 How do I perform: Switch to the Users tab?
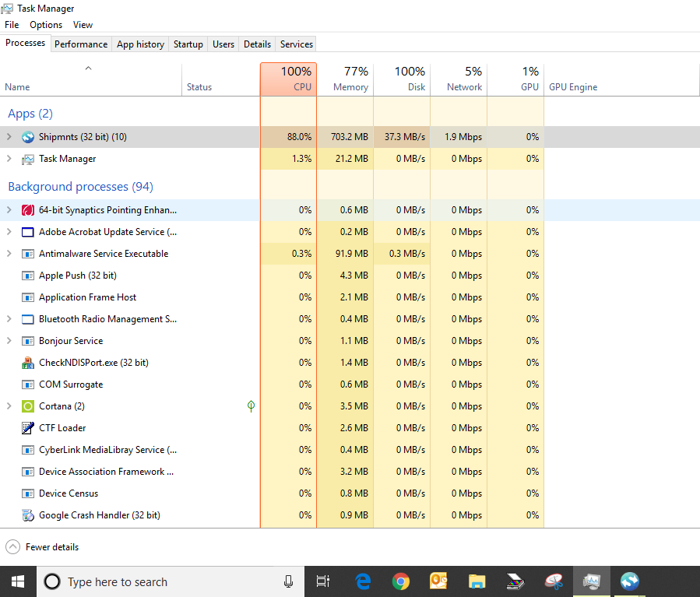[x=223, y=44]
